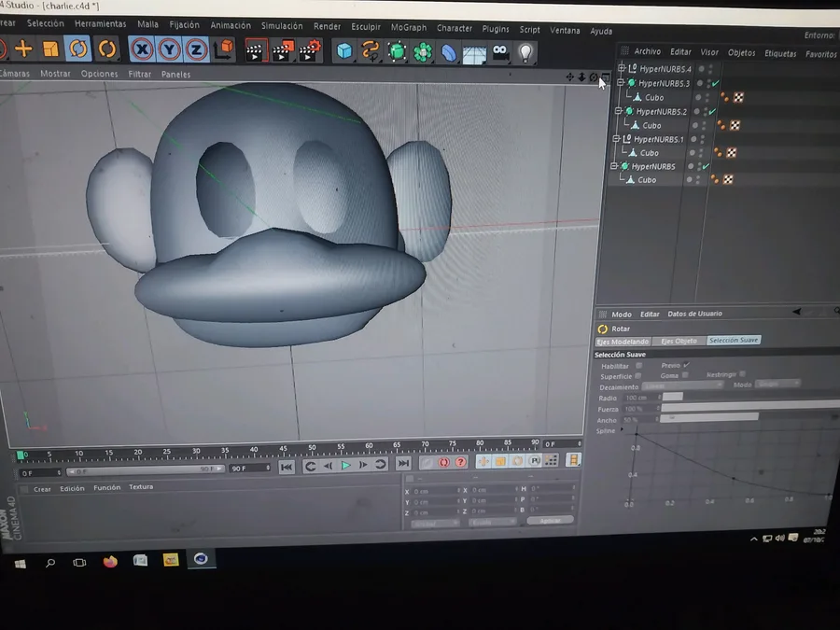Click the record keyframe button

pyautogui.click(x=427, y=462)
